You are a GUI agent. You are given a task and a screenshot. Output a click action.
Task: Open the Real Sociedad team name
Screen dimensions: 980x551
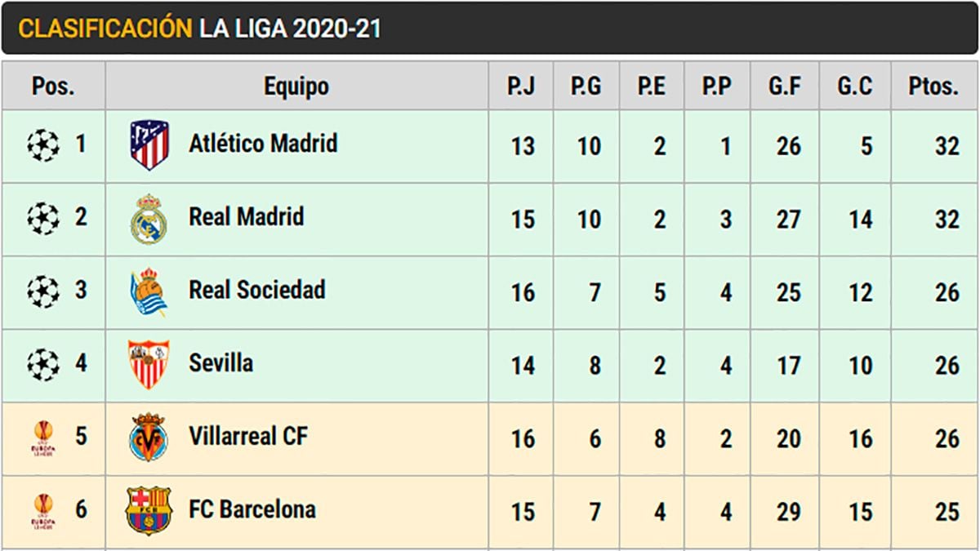coord(257,290)
